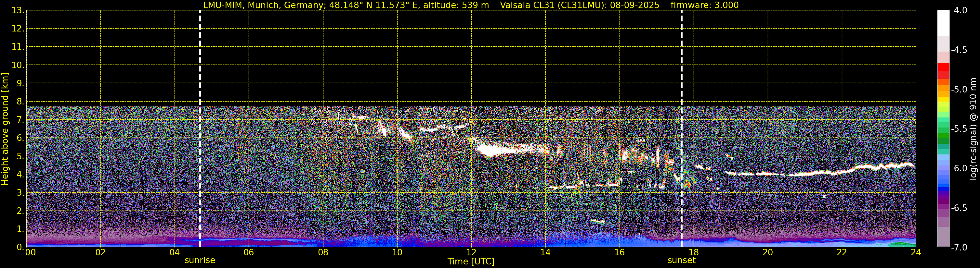Click the "00" tick on the time axis
This screenshot has width=980, height=268.
[31, 252]
